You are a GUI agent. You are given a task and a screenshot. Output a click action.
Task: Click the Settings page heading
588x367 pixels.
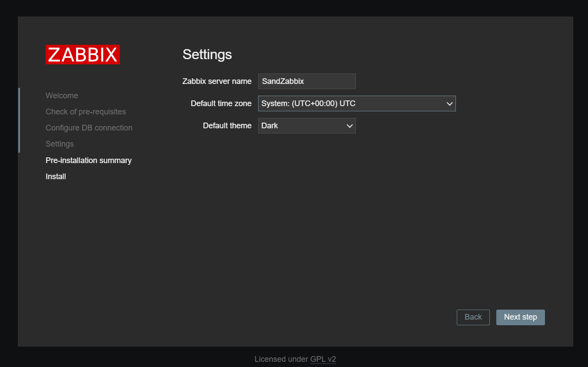point(207,54)
